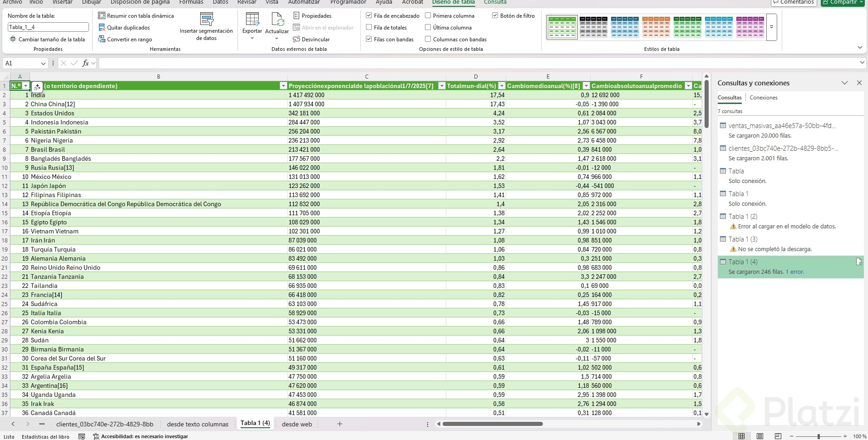Screen dimensions: 868x440
Task: Click the Propiedades button
Action: [312, 16]
